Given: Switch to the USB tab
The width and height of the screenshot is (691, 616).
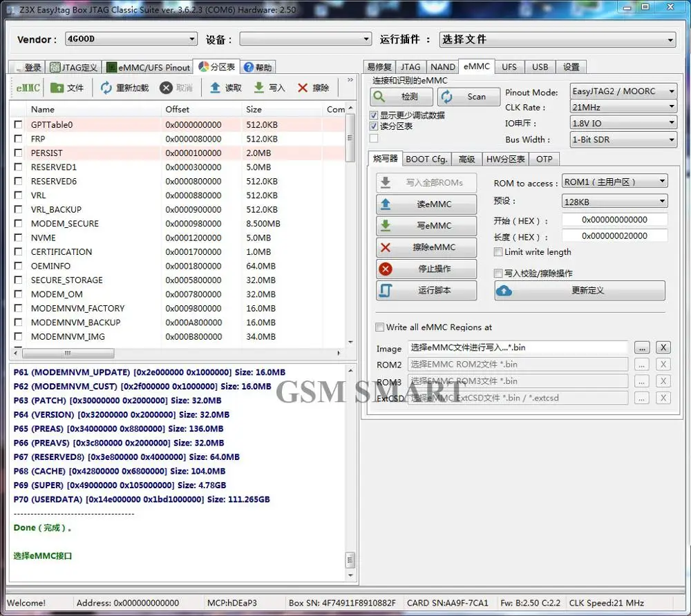Looking at the screenshot, I should 540,67.
